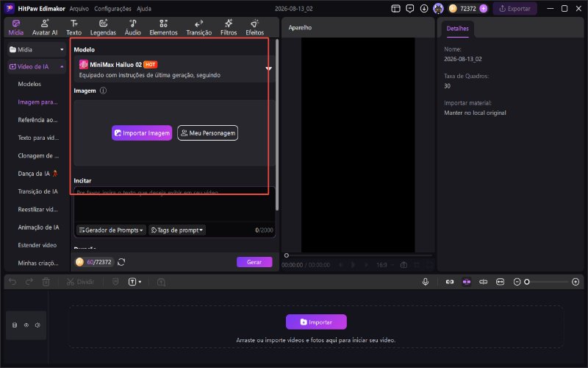Click the Dividir scissors tool
The image size is (588, 368).
click(x=80, y=282)
